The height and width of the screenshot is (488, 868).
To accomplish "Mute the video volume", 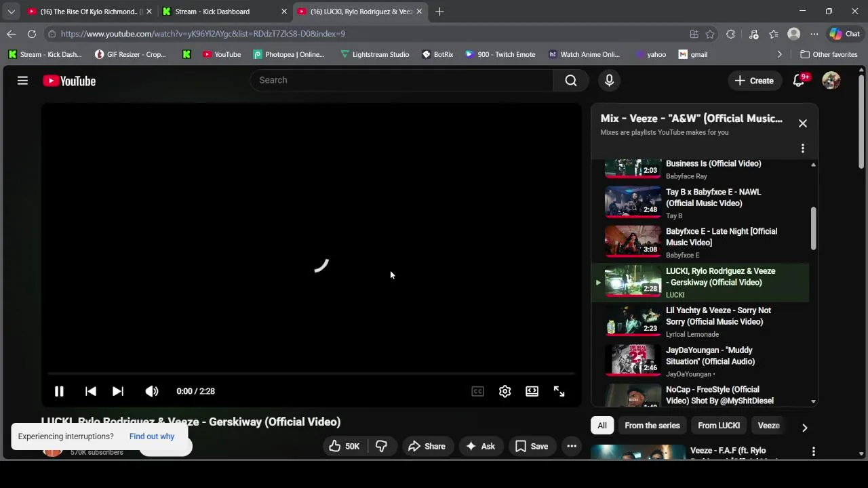I will point(152,391).
